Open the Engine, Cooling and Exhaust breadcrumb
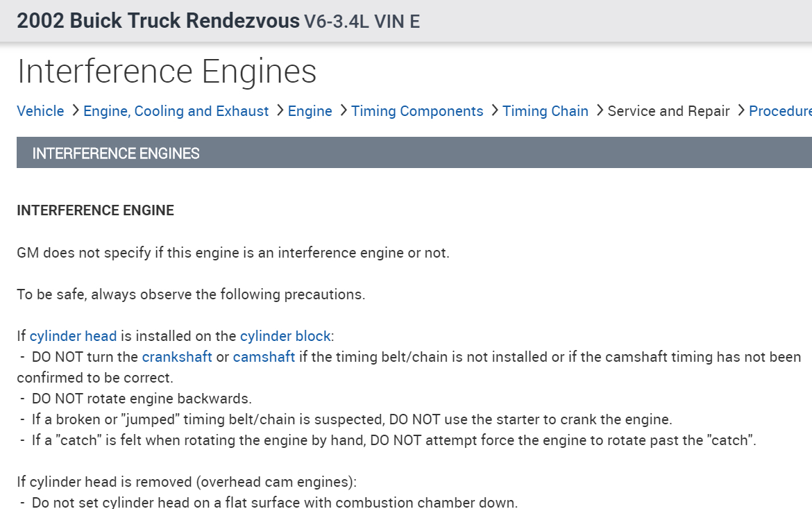 point(176,111)
